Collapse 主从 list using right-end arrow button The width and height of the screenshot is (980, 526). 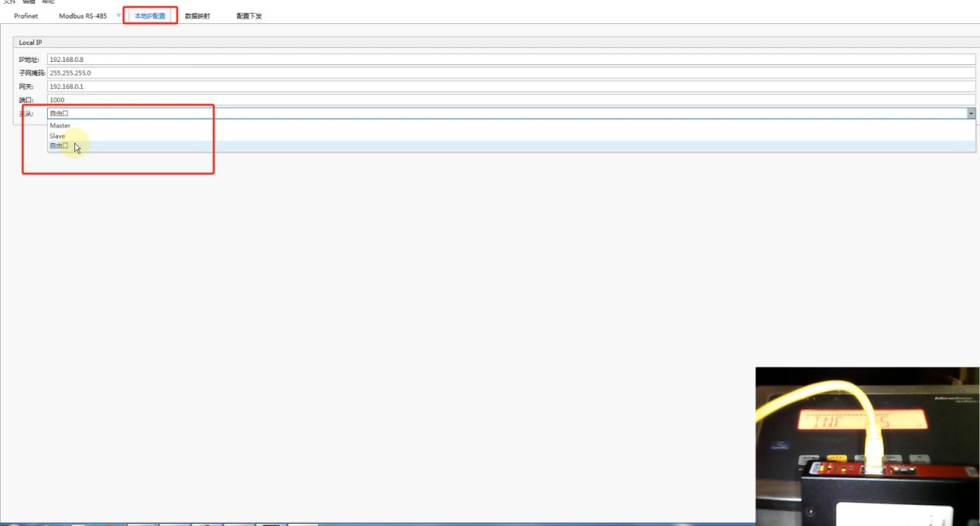971,114
